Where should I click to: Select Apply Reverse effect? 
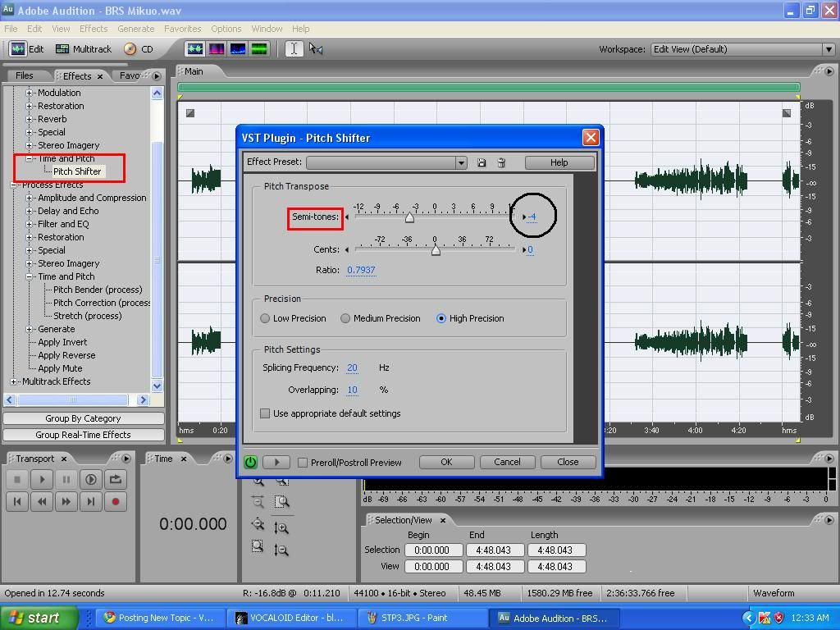tap(66, 355)
